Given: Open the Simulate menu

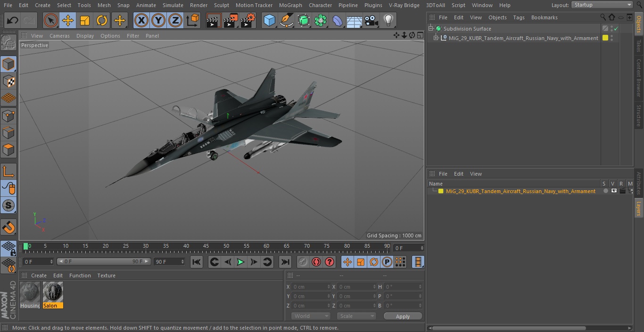Looking at the screenshot, I should coord(173,5).
